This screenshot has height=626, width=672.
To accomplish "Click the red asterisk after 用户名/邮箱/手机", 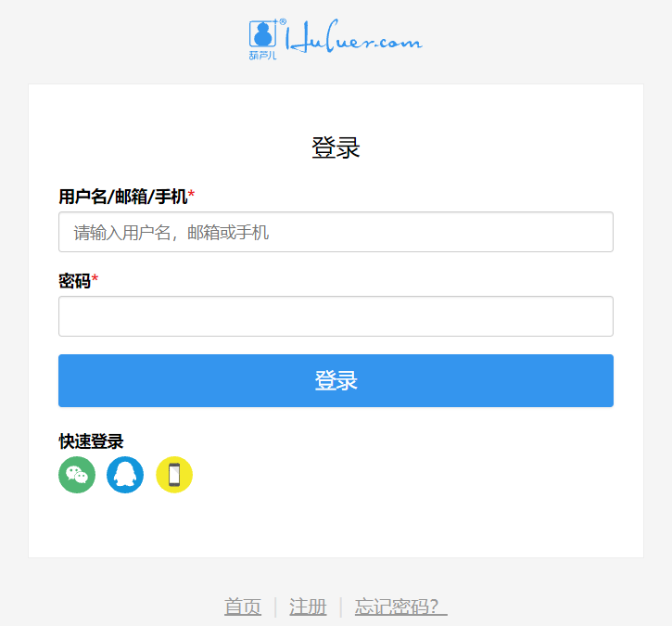I will point(191,195).
